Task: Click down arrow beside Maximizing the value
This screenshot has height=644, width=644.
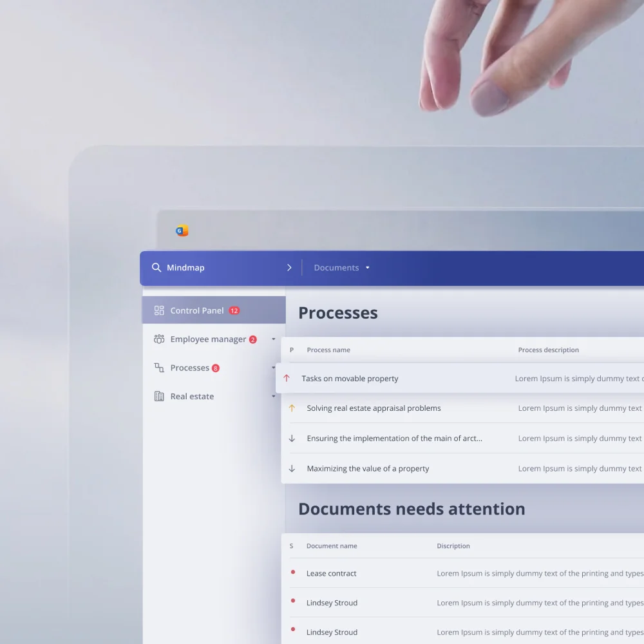Action: 292,469
